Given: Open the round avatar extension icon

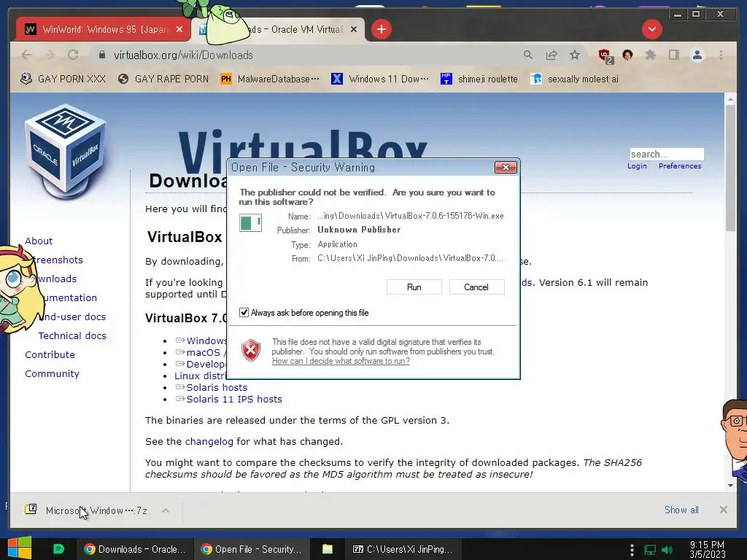Looking at the screenshot, I should (627, 55).
